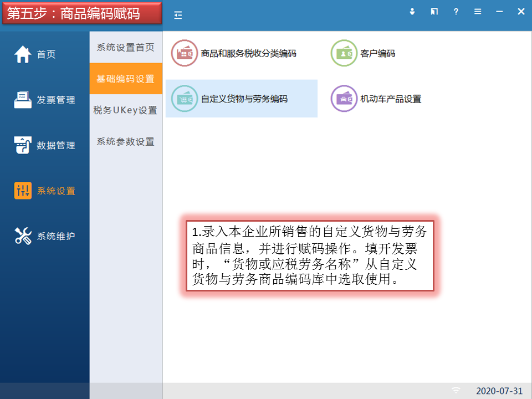Open 机动车产品设置 link
532x399 pixels.
point(391,99)
